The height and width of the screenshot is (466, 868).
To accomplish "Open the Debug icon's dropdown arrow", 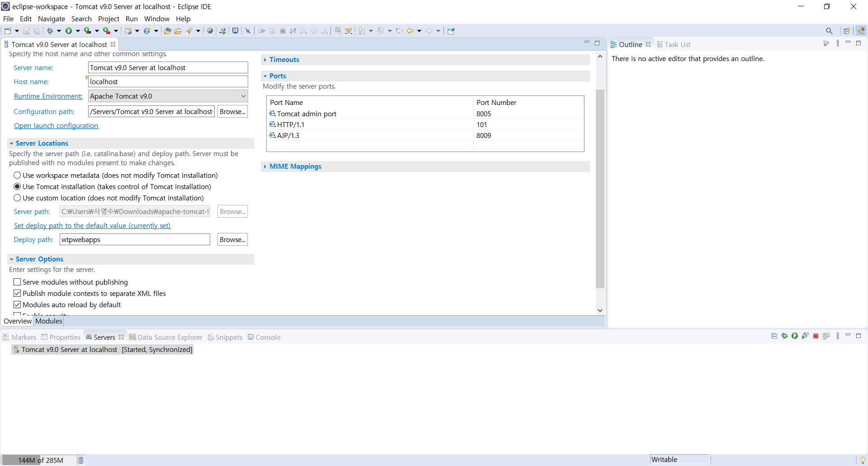I will coord(59,31).
